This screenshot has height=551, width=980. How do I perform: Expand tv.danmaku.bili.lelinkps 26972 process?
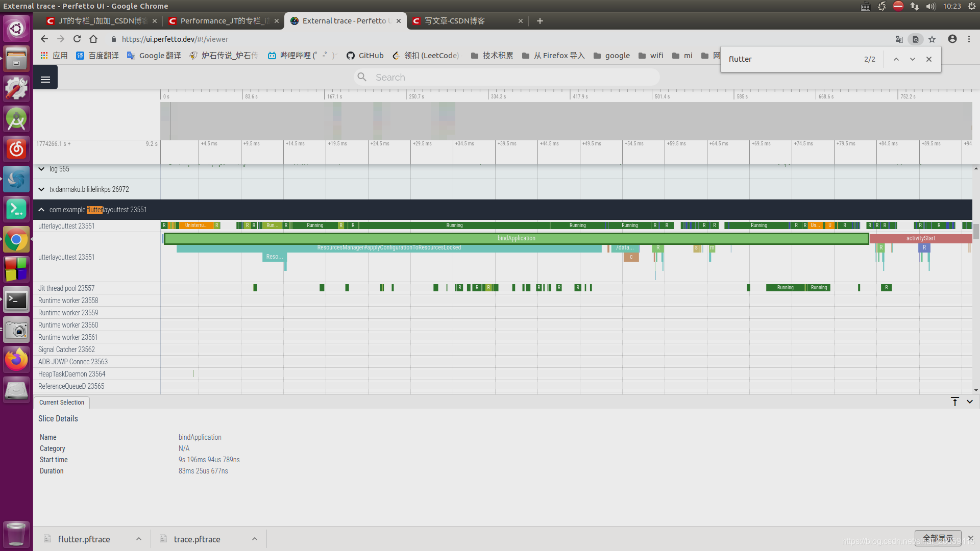coord(41,189)
